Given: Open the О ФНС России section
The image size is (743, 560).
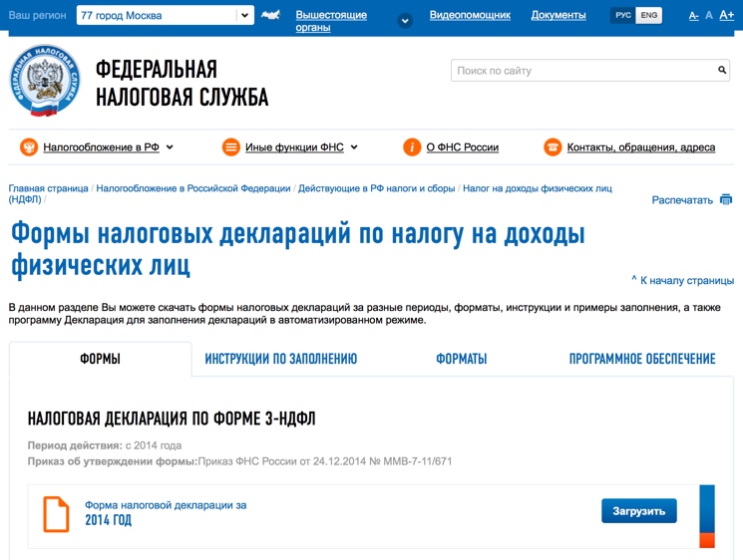Looking at the screenshot, I should (x=463, y=147).
